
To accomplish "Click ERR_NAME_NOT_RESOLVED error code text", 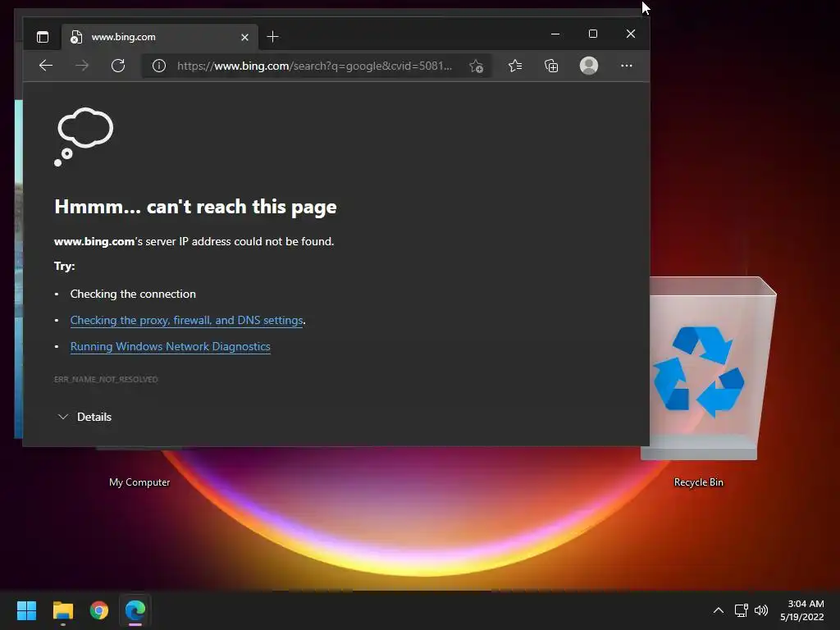I will coord(106,379).
